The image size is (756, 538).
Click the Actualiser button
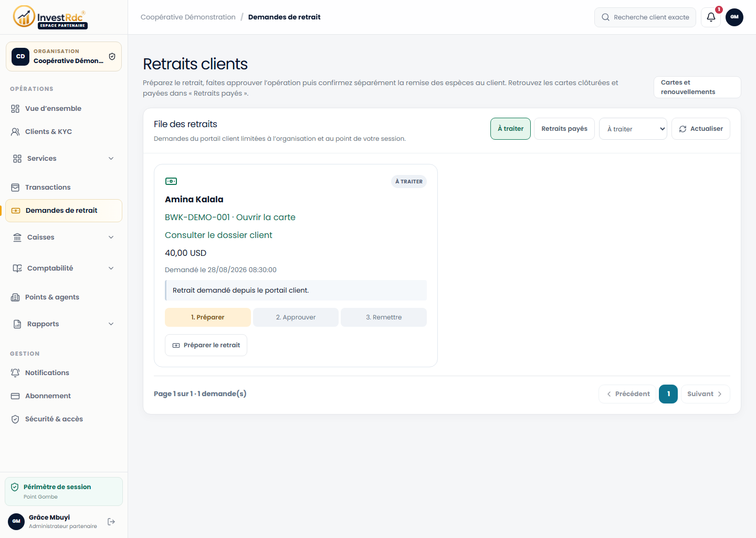click(x=700, y=129)
